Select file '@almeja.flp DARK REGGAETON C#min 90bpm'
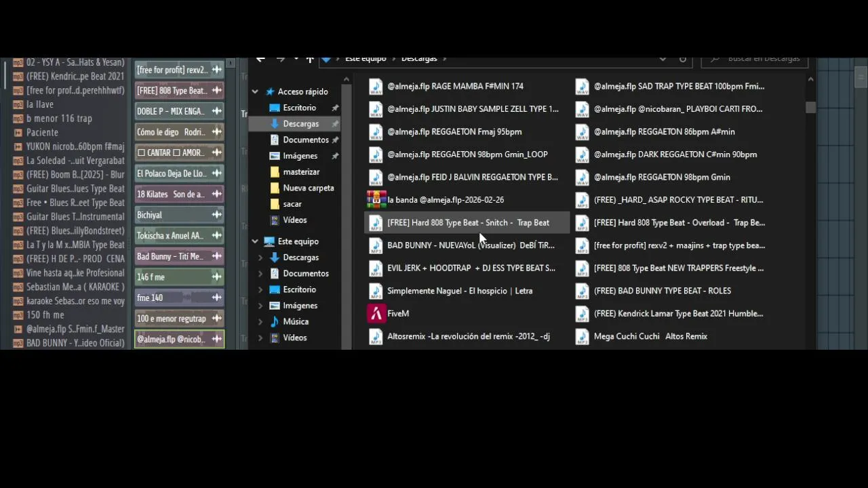The image size is (868, 488). pos(674,155)
